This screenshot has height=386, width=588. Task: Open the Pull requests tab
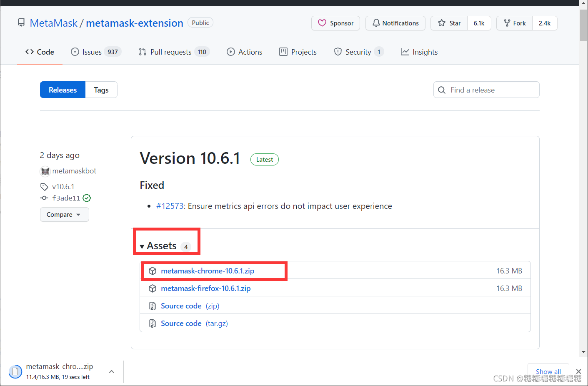coord(174,52)
